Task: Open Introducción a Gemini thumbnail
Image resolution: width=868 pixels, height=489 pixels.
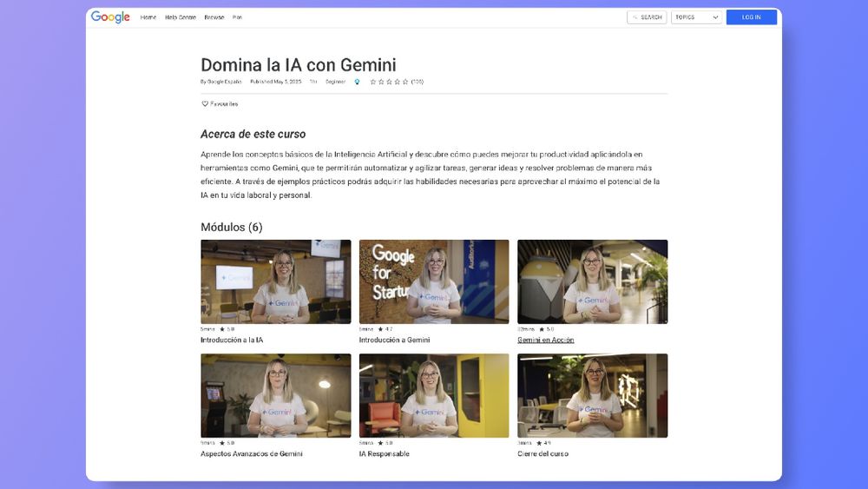Action: coord(434,281)
